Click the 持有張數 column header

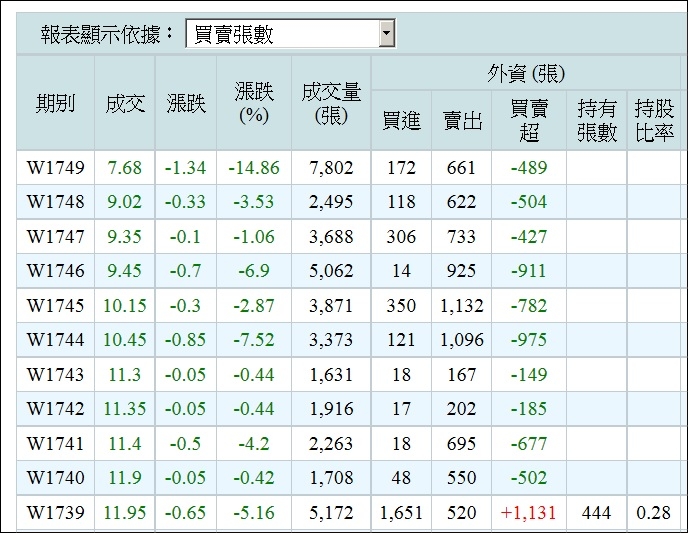(597, 121)
